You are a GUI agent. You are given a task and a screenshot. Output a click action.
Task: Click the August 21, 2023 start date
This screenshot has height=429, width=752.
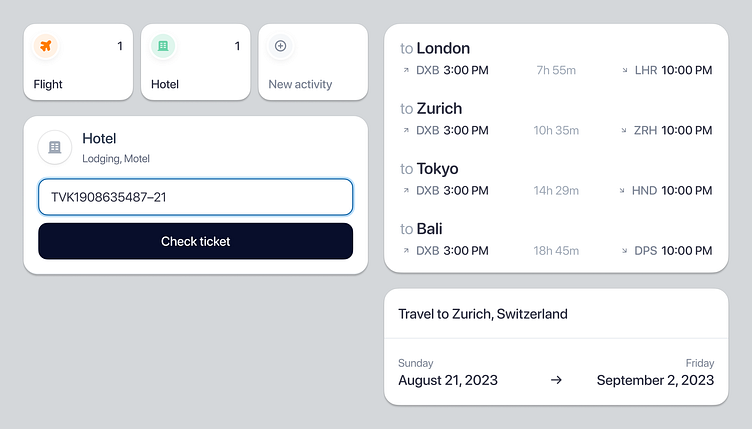448,380
